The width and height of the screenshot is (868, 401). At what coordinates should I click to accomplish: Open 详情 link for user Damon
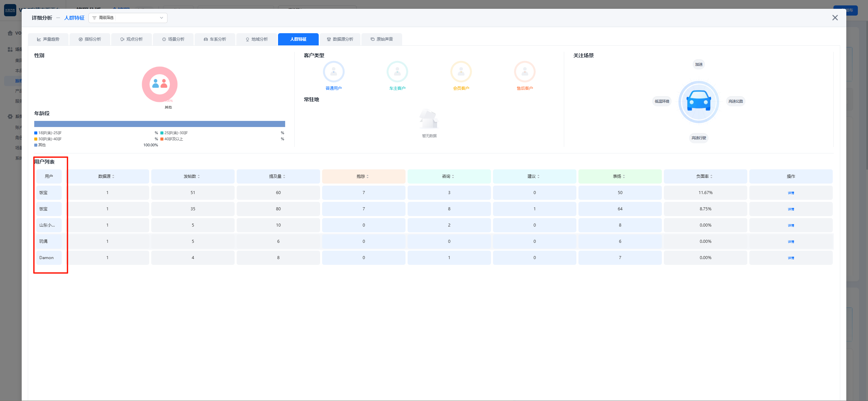(791, 258)
